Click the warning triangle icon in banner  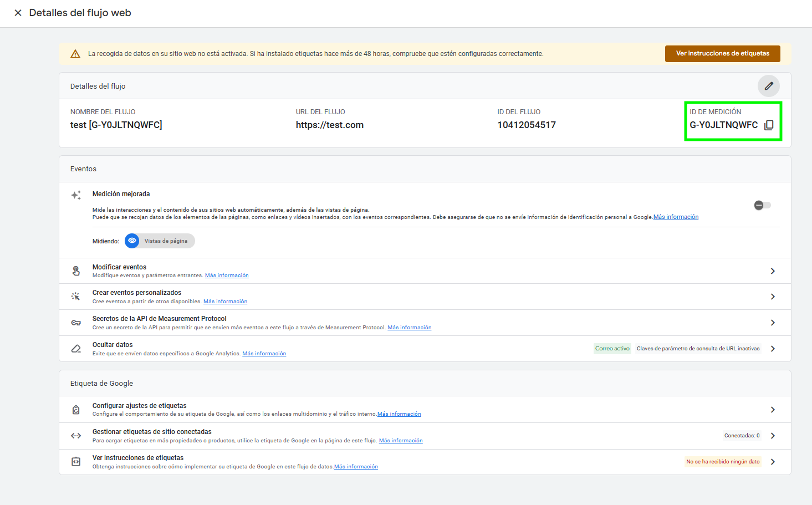(75, 54)
